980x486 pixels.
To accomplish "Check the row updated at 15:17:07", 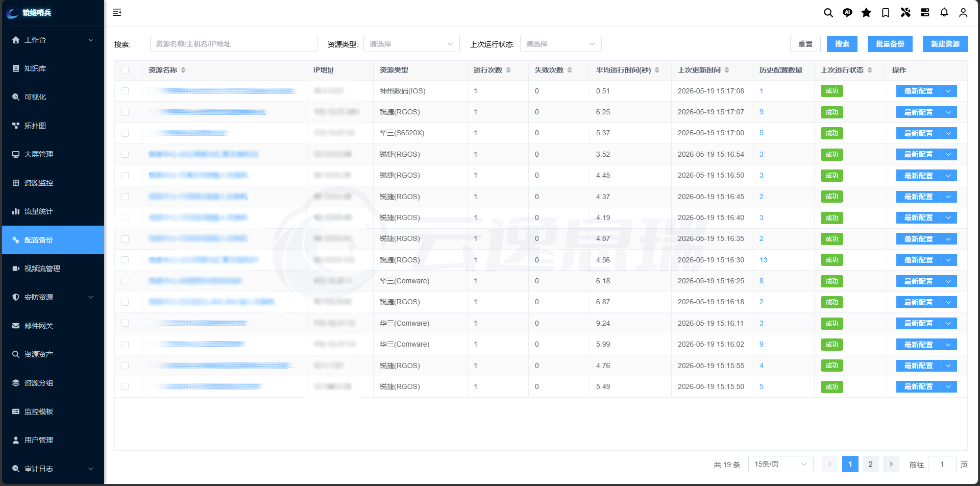I will [125, 112].
